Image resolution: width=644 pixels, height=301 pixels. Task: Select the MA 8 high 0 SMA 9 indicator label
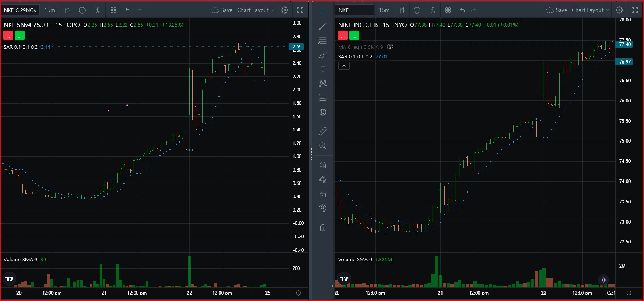pos(360,47)
